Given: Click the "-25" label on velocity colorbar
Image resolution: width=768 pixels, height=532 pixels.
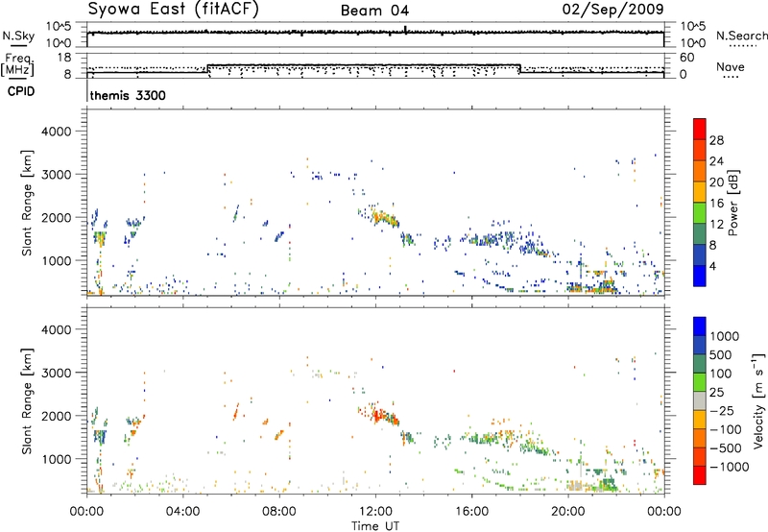Looking at the screenshot, I should pyautogui.click(x=723, y=410).
